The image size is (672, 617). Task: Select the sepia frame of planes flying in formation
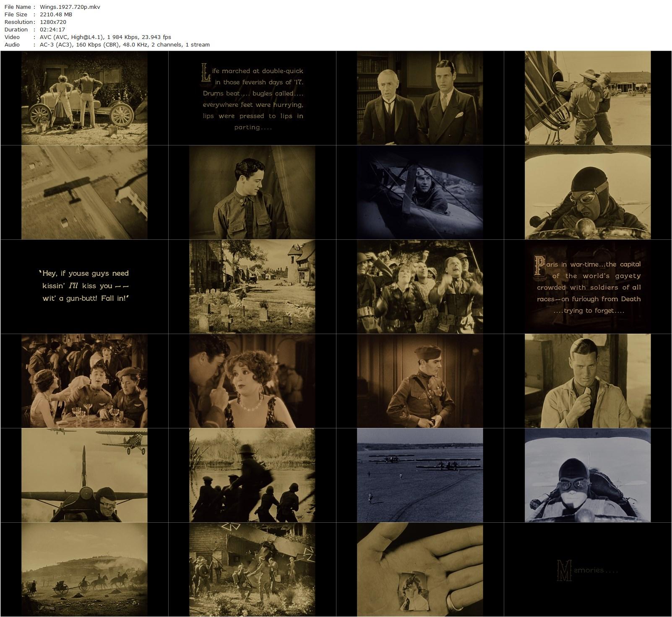84,475
